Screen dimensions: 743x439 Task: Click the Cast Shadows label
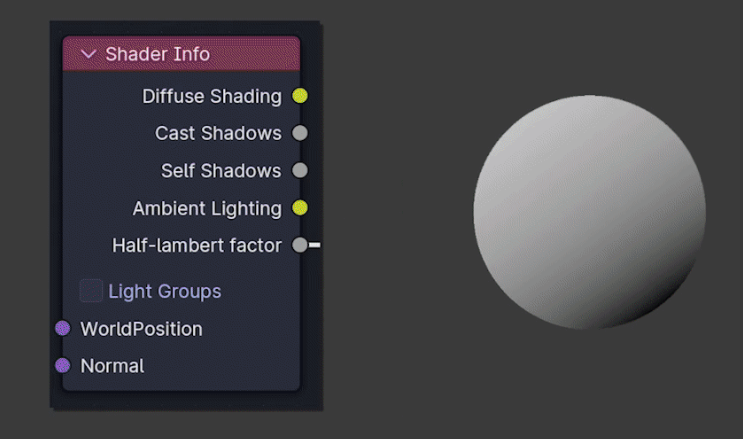point(218,133)
